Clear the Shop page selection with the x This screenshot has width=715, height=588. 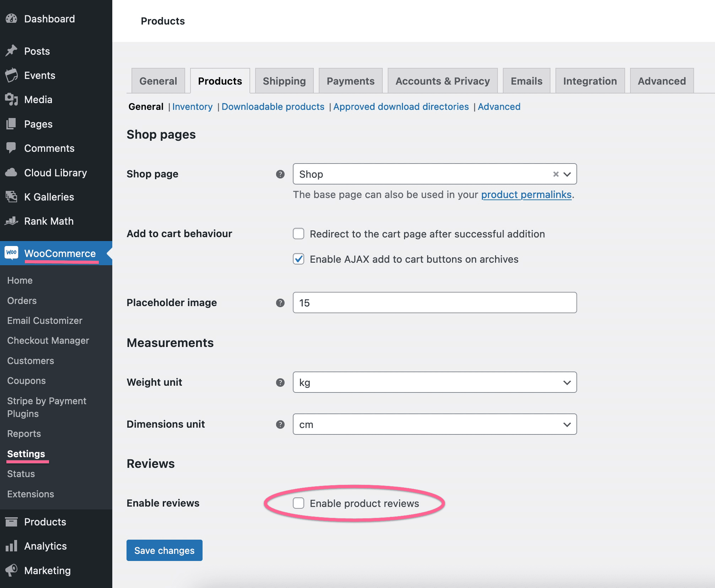[556, 174]
